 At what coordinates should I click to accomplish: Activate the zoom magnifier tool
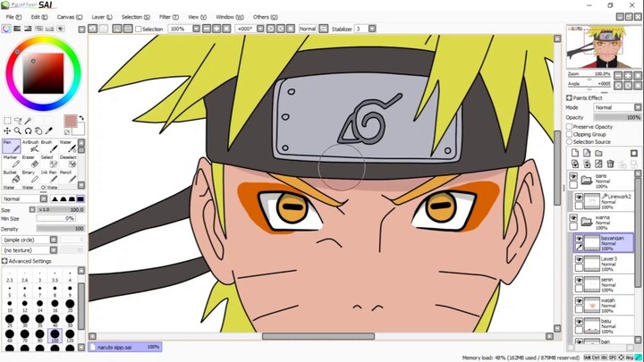[x=18, y=130]
